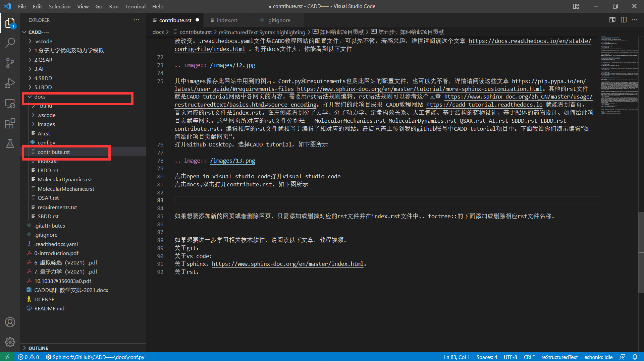Click the VS Code logo icon
Screen dimensions: 644x362
(7, 6)
